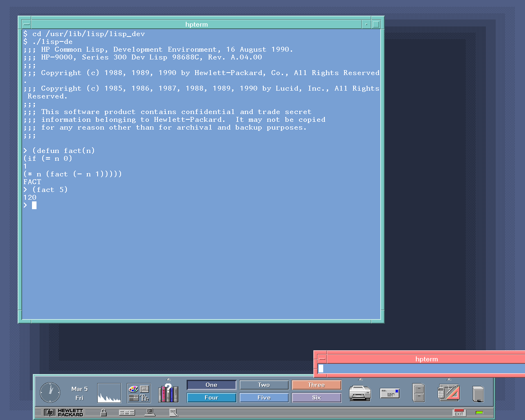Screen dimensions: 525x420
Task: Lock the screen with the padlock icon
Action: click(103, 412)
